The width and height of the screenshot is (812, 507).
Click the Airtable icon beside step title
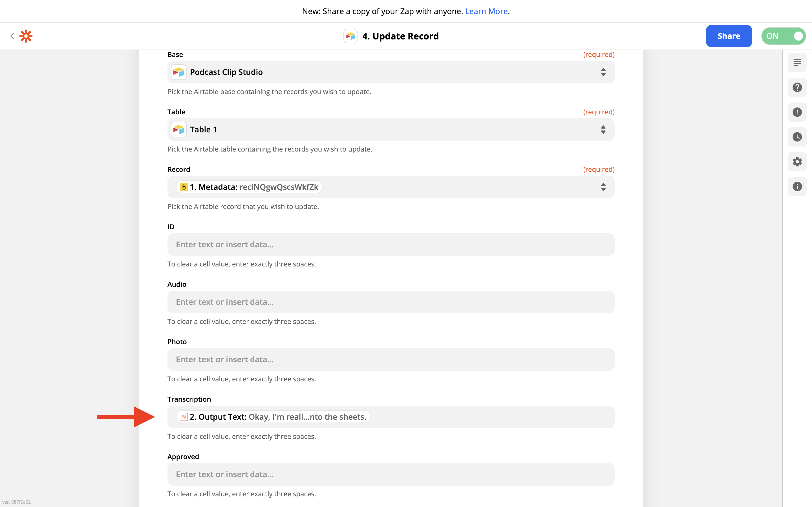point(350,36)
